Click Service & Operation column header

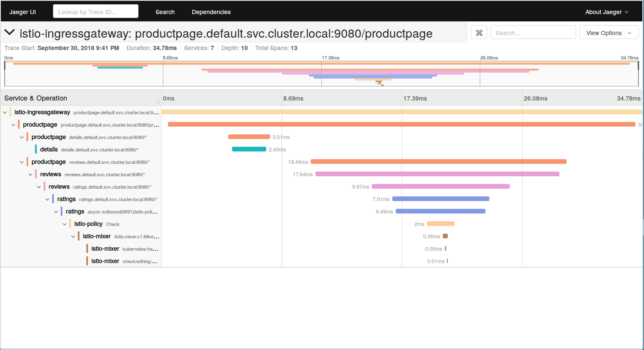coord(36,98)
